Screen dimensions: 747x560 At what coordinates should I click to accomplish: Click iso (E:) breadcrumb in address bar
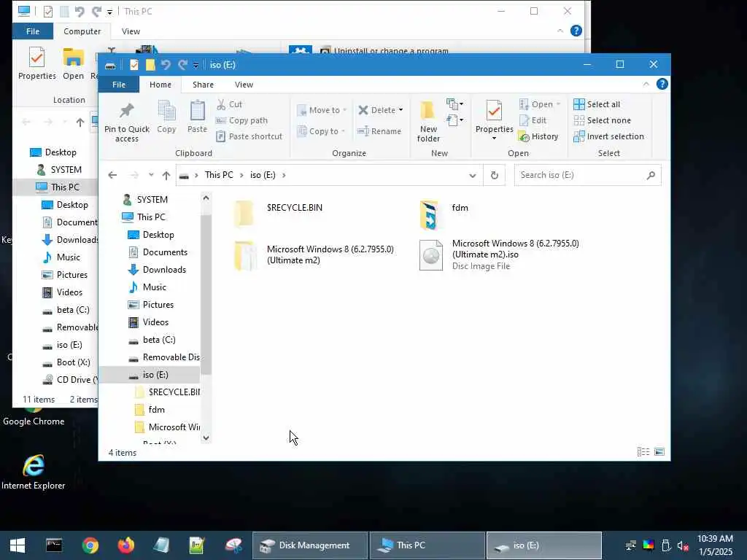(263, 175)
